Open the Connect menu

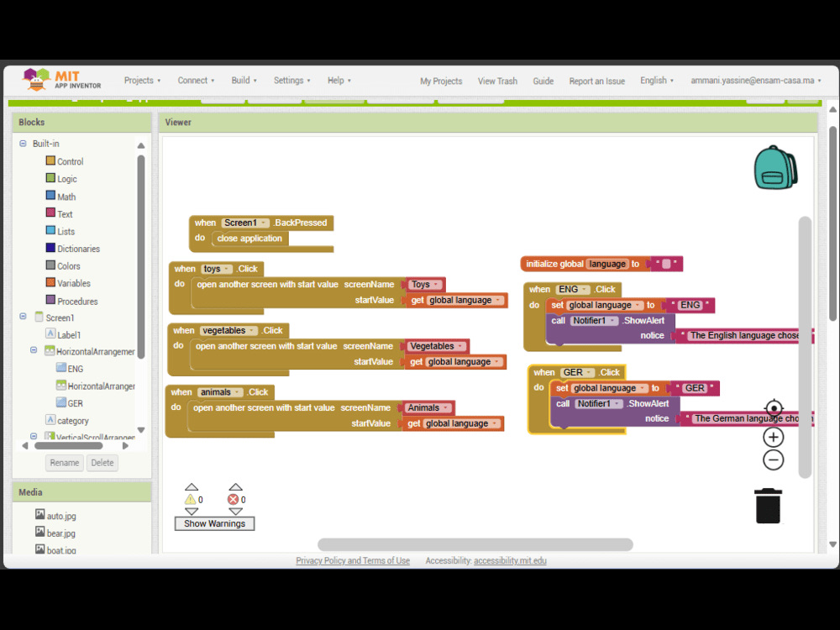tap(196, 81)
